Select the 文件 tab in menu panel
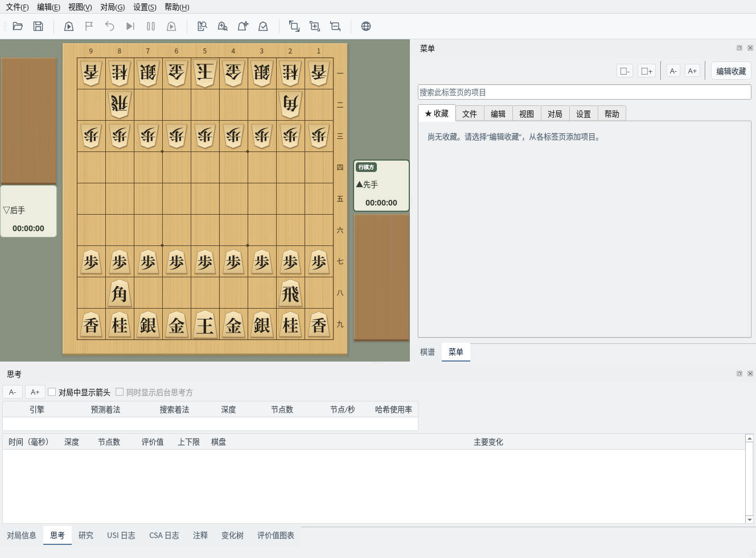The height and width of the screenshot is (558, 756). coord(470,114)
